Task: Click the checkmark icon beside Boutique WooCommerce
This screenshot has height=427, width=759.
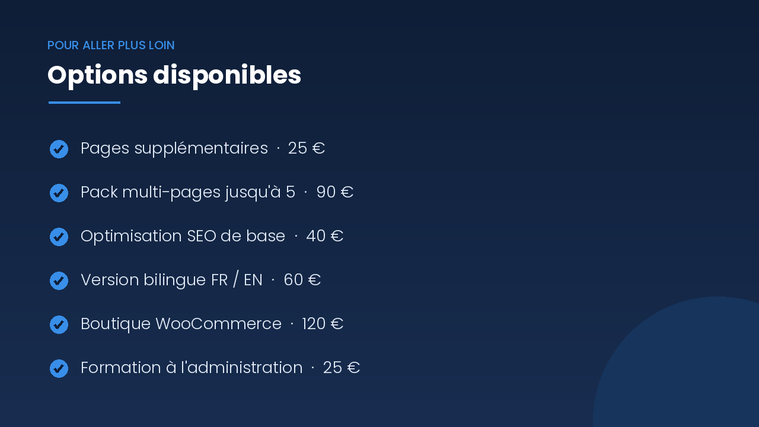Action: click(59, 324)
